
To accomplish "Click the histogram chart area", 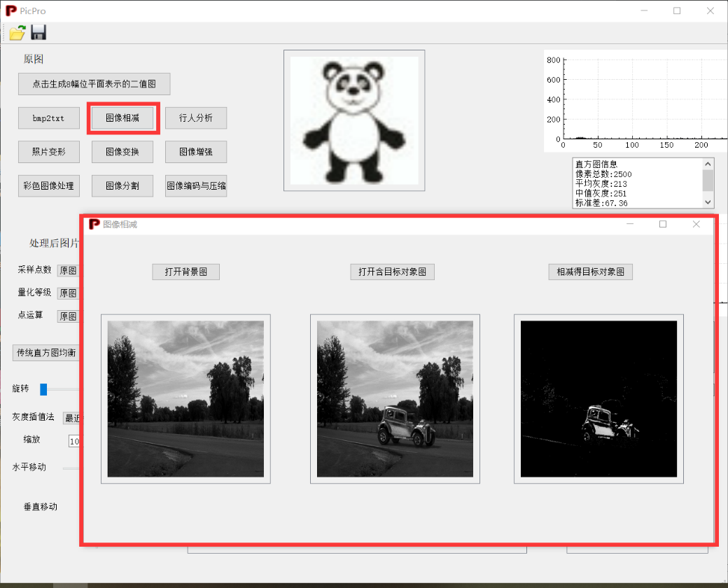I will coord(635,101).
